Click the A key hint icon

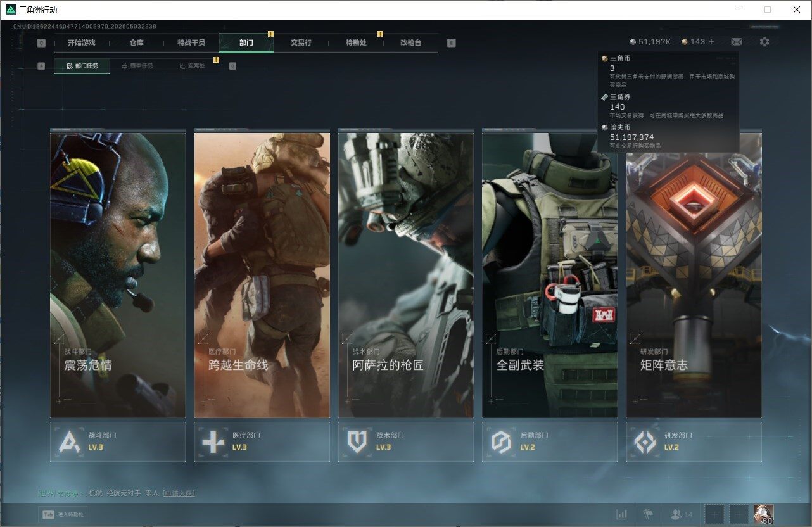point(41,66)
